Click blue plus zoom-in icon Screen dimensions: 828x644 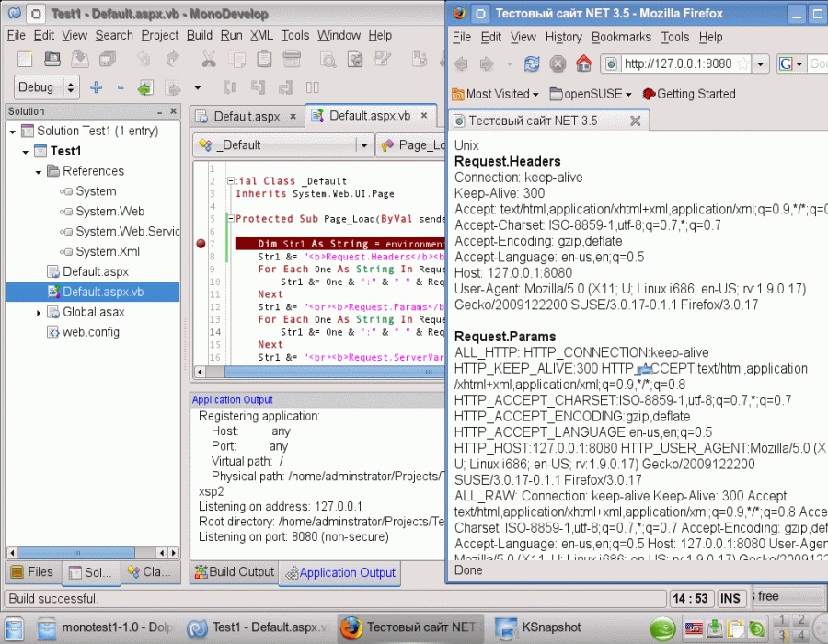[96, 87]
